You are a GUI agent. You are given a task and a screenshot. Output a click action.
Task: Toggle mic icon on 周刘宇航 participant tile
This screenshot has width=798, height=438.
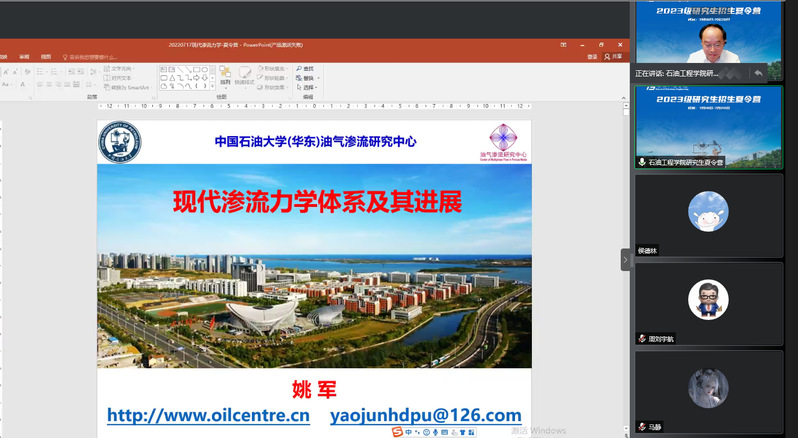click(x=642, y=339)
